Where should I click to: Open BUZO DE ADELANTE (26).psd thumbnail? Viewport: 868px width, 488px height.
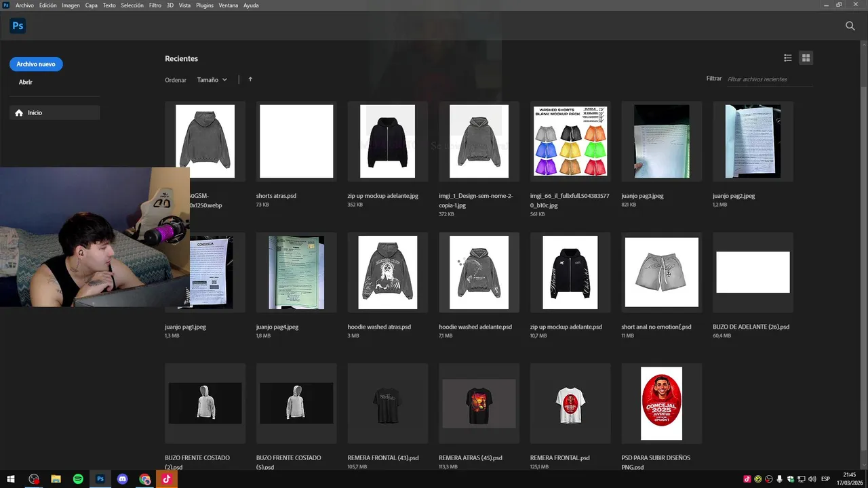753,272
